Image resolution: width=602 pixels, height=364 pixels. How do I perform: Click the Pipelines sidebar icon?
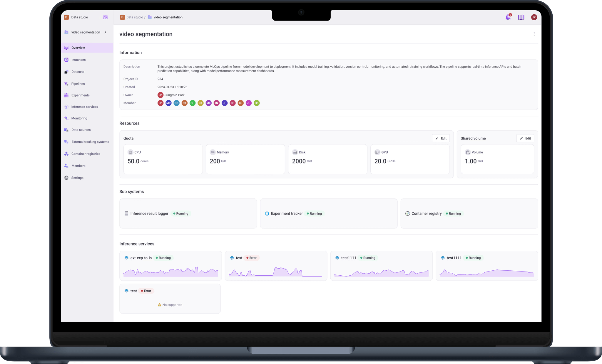coord(66,84)
